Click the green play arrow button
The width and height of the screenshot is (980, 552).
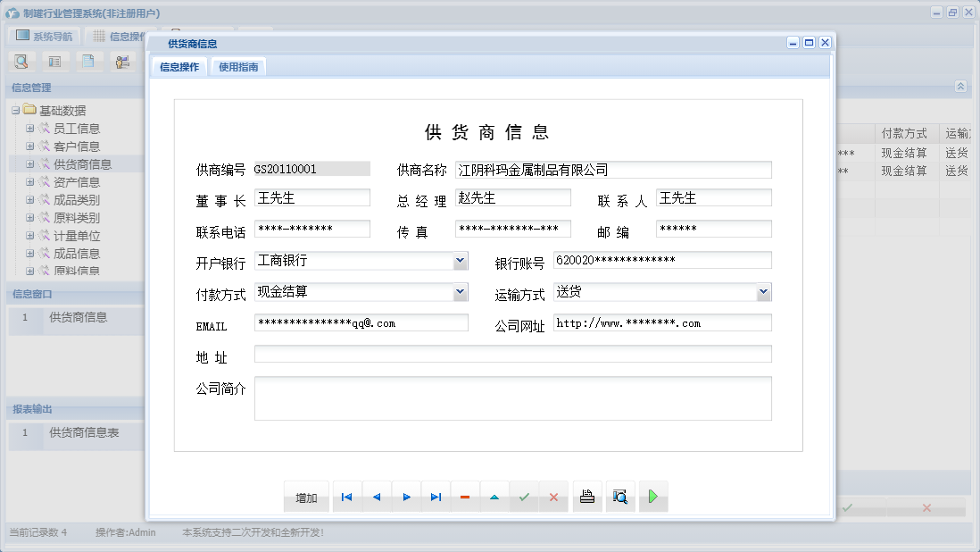[653, 497]
